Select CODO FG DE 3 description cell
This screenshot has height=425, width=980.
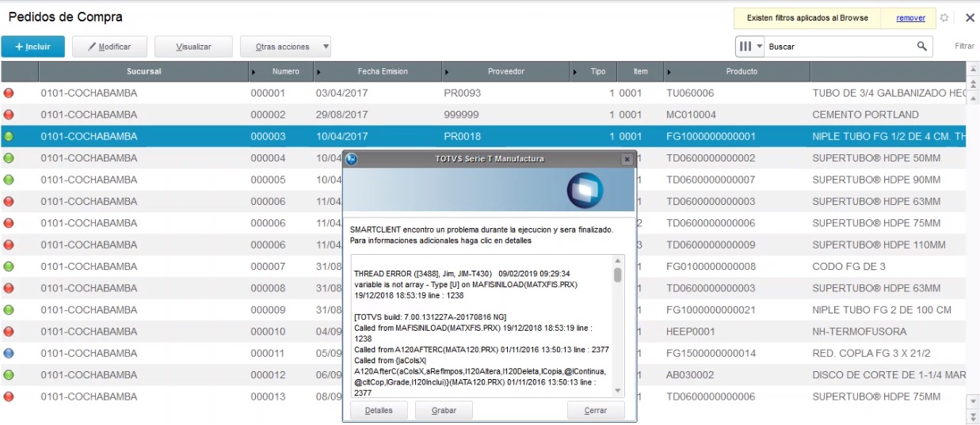(848, 267)
